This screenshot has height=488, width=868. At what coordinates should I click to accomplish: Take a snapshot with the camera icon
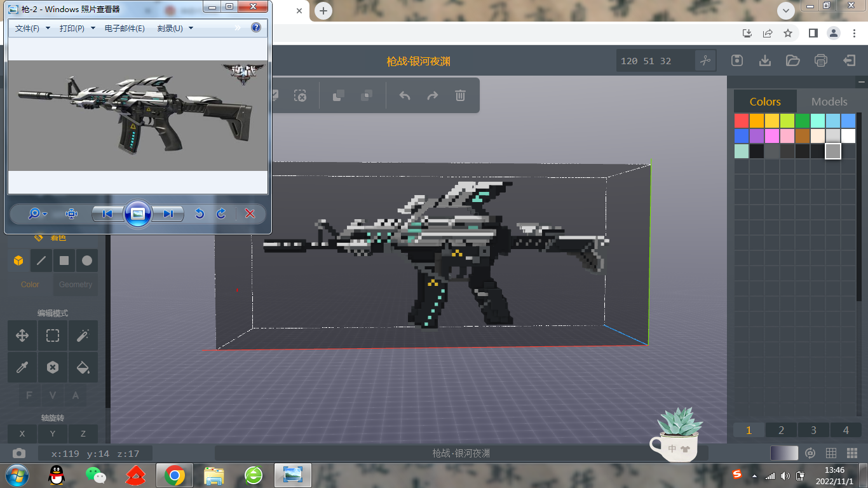click(19, 453)
